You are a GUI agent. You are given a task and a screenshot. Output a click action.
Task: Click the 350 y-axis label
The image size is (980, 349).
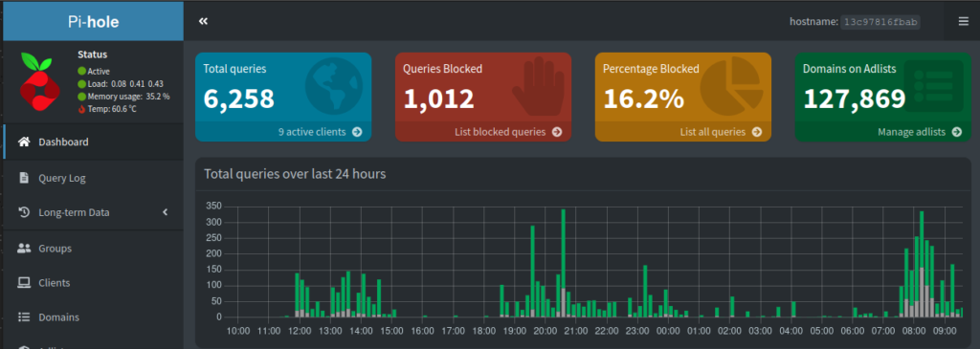tap(213, 206)
